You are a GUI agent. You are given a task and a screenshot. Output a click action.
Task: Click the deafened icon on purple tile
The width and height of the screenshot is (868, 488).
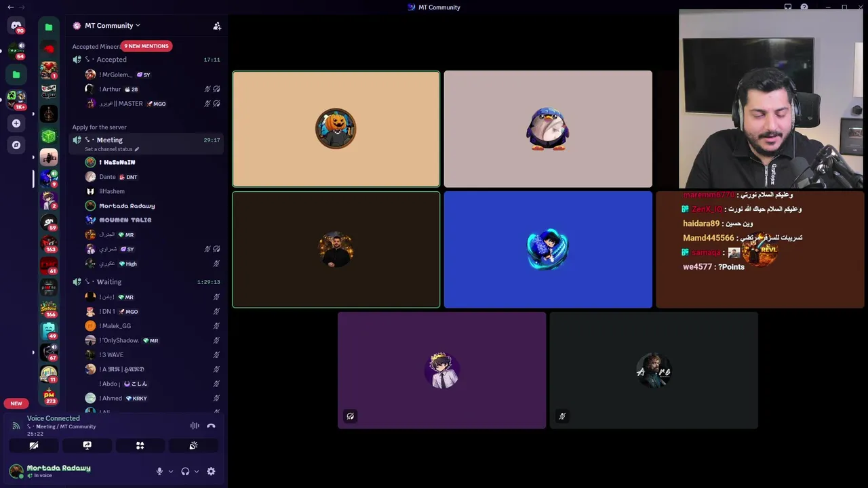(x=350, y=416)
